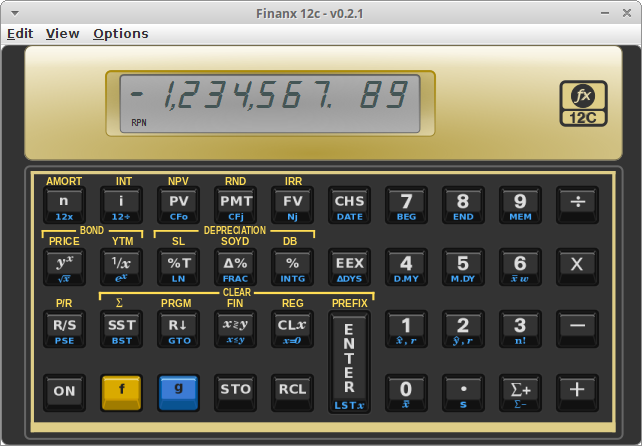The image size is (642, 446).
Task: Click the RCL recall key
Action: tap(292, 393)
